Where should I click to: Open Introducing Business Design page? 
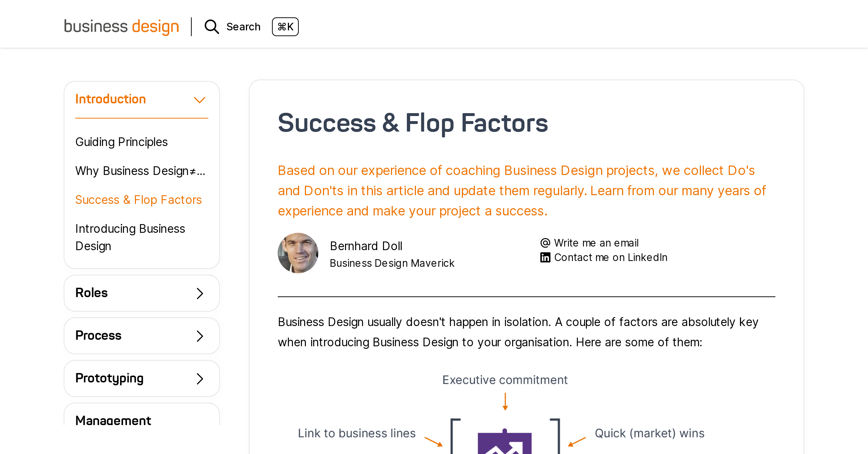pos(130,237)
